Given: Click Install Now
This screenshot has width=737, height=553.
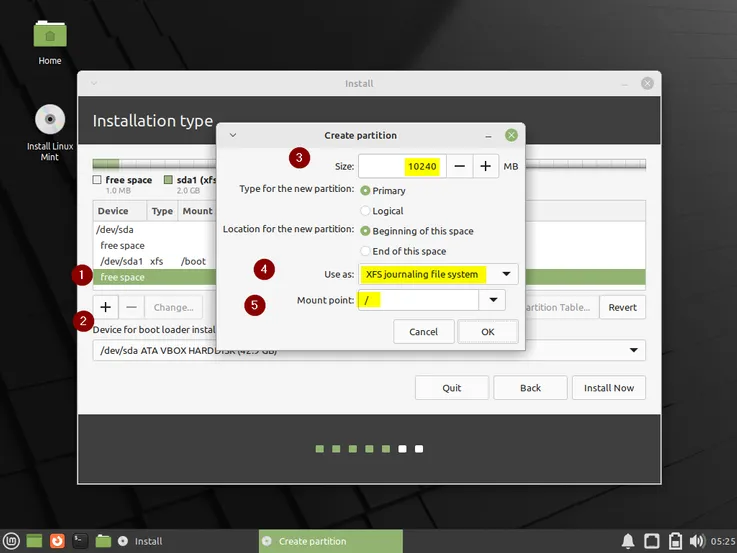Looking at the screenshot, I should click(609, 388).
